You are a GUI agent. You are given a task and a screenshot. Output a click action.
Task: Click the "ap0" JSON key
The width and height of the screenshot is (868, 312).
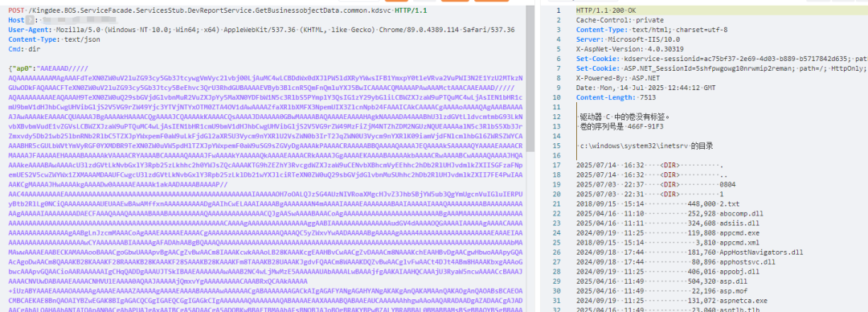tap(23, 68)
